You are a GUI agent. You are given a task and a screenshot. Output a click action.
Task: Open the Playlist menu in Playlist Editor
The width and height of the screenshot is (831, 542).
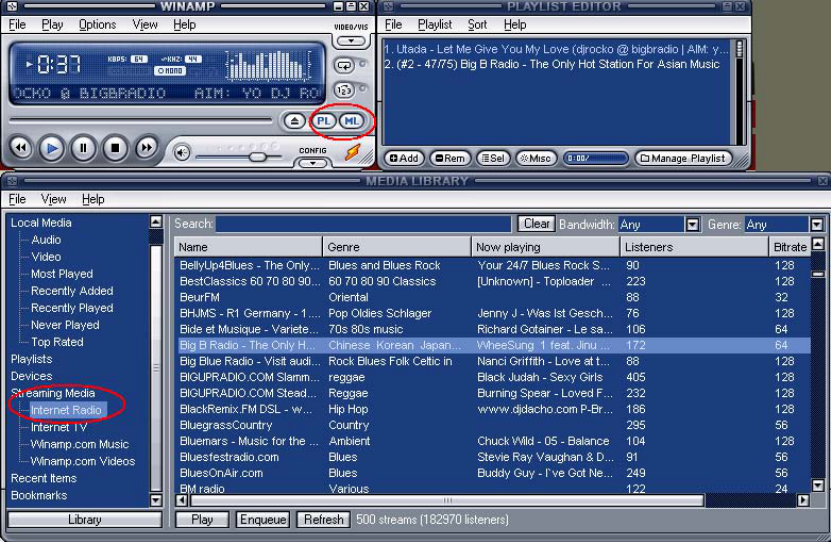coord(435,24)
